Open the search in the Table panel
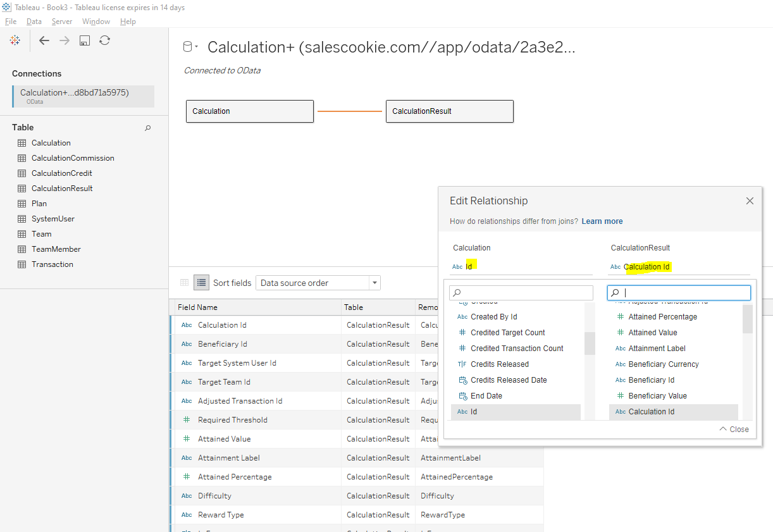The width and height of the screenshot is (773, 532). click(147, 128)
